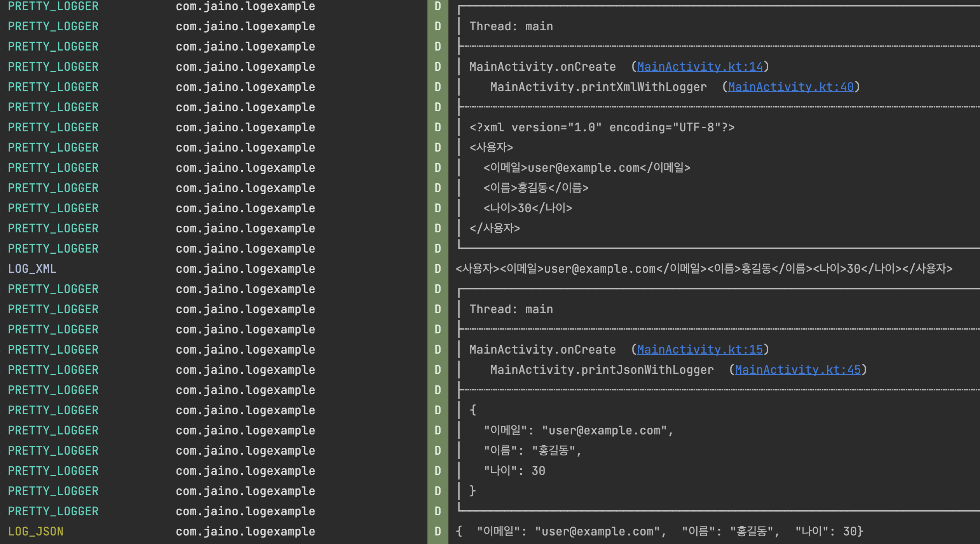Follow the MainActivity.kt:15 hyperlink
Screen dimensions: 980x544
pyautogui.click(x=700, y=350)
